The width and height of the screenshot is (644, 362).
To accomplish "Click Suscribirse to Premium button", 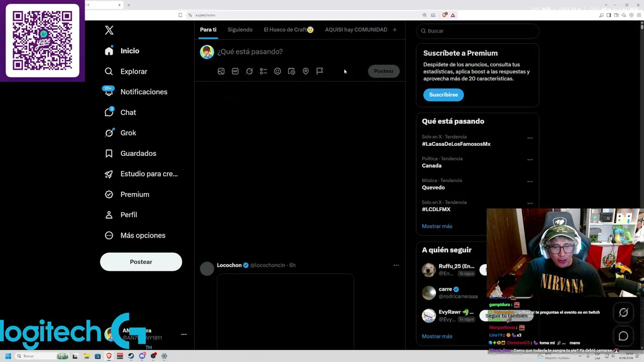I will [443, 95].
